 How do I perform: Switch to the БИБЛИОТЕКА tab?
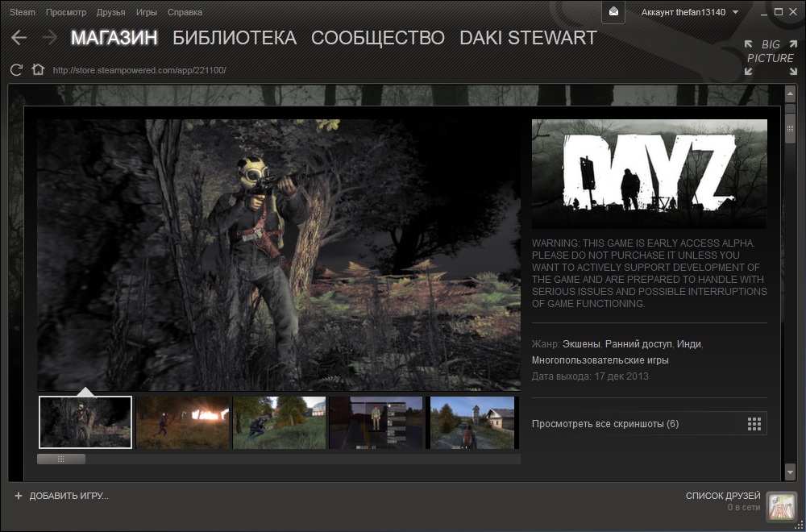[x=235, y=38]
